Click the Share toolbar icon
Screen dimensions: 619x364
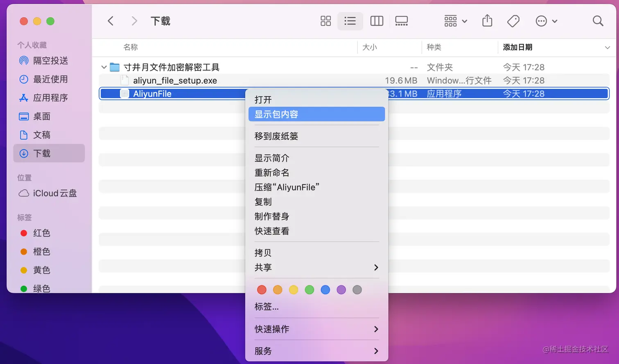487,20
